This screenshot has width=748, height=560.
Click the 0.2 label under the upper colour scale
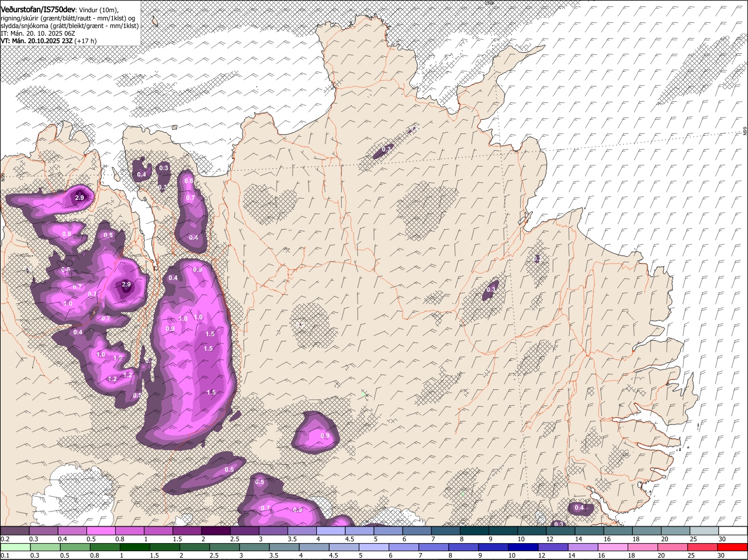click(5, 539)
